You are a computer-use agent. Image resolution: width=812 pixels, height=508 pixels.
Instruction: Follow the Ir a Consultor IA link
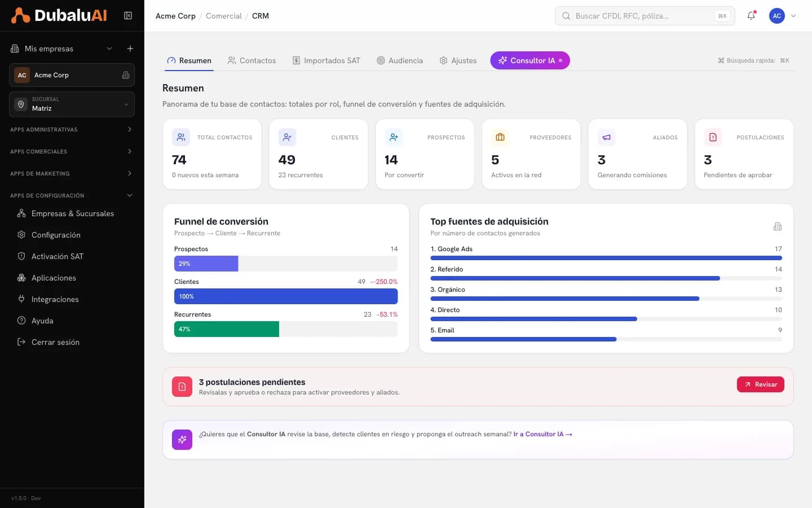543,434
